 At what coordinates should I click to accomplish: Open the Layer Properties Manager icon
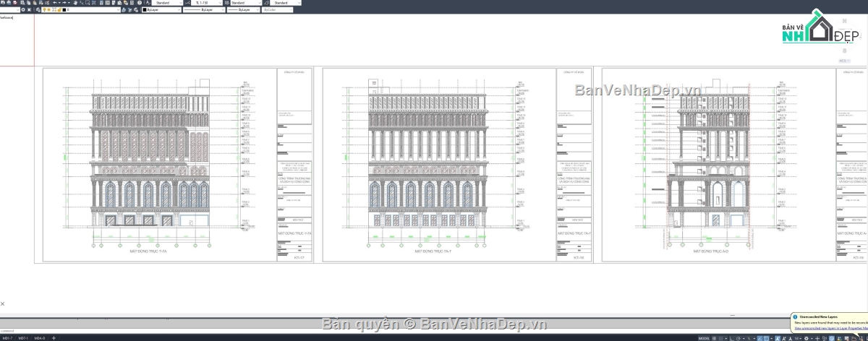click(38, 9)
